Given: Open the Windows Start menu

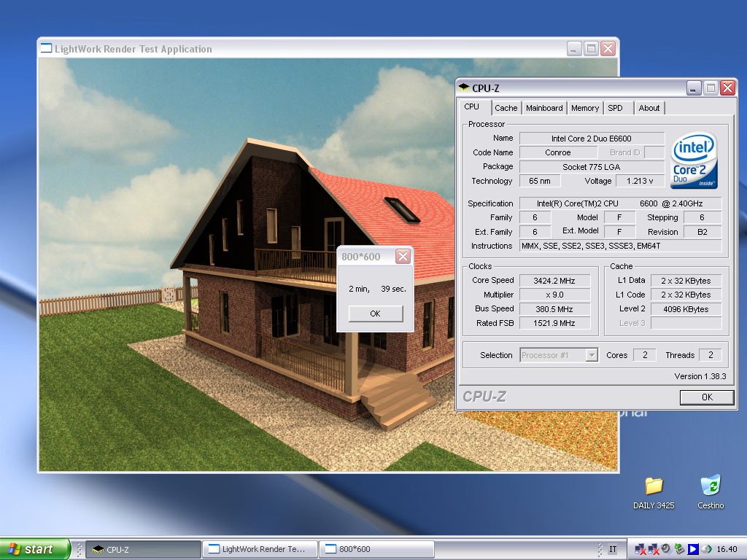Looking at the screenshot, I should (35, 549).
